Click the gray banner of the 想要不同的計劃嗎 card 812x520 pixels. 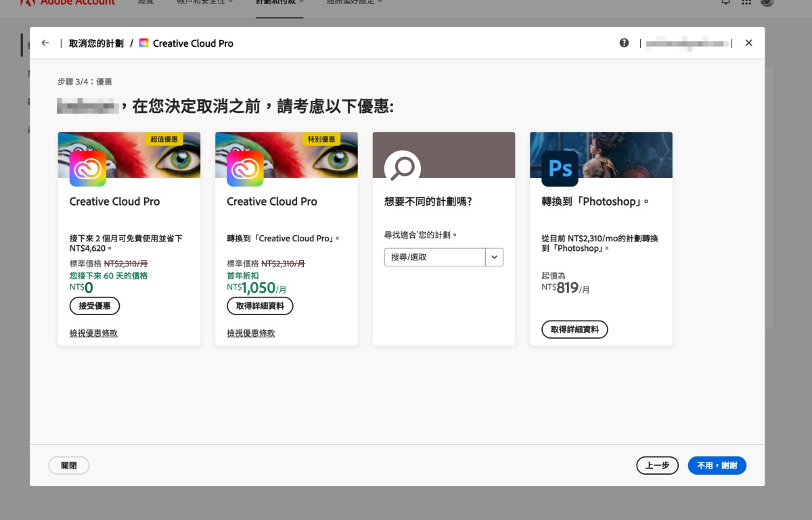coord(444,155)
